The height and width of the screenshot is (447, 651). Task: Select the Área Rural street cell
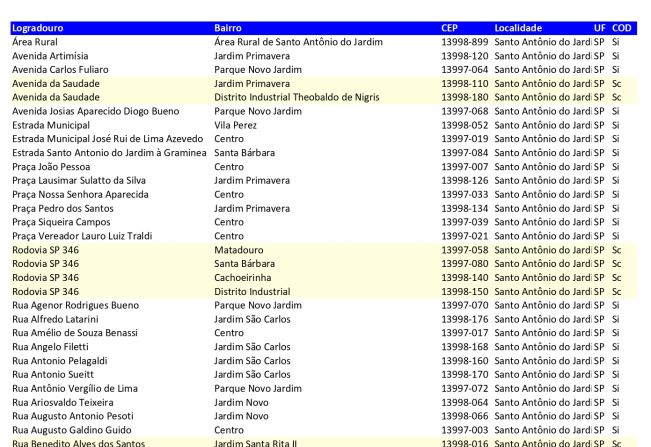pyautogui.click(x=33, y=42)
